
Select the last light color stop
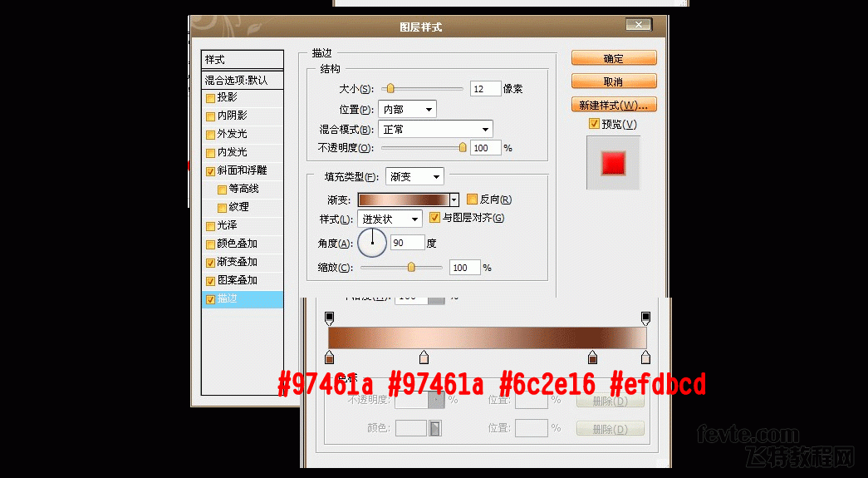coord(645,357)
